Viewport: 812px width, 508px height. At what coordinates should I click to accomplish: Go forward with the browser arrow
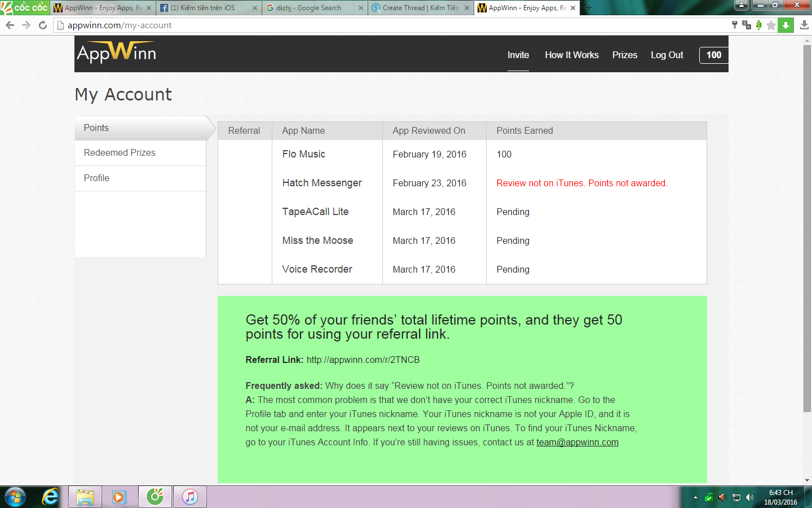pyautogui.click(x=26, y=25)
